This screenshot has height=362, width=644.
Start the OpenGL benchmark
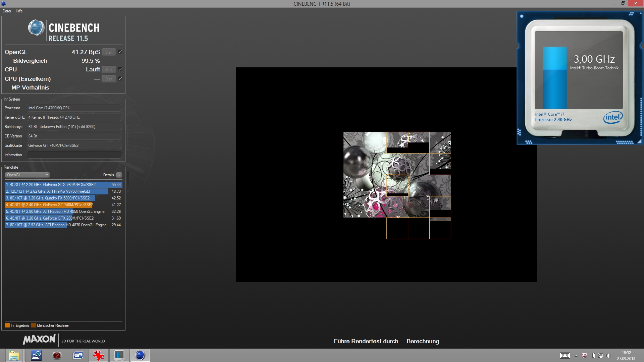(109, 52)
